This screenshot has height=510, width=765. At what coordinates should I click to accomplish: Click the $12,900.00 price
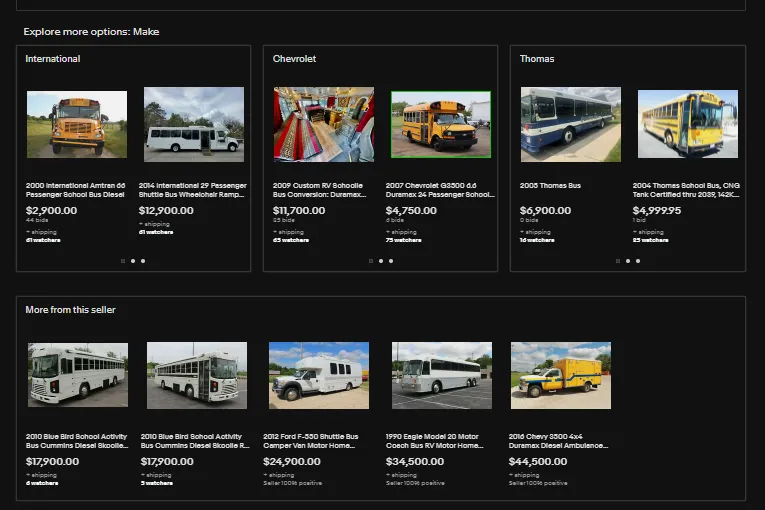tap(166, 210)
